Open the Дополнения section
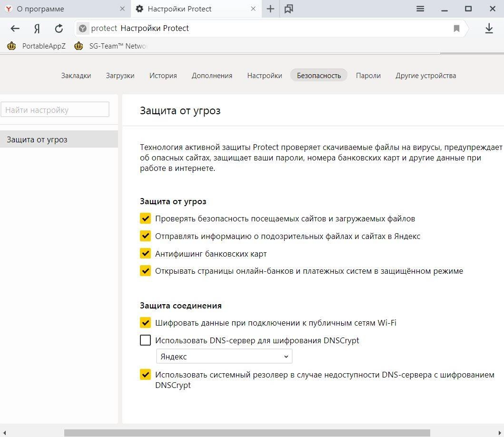Screen dimensions: 504x437 (x=212, y=76)
